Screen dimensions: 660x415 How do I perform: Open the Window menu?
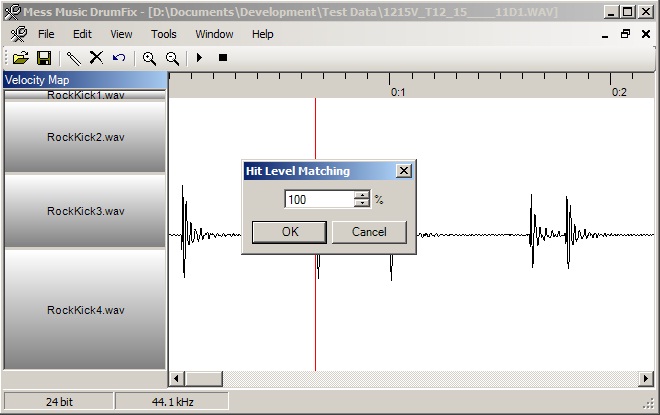pyautogui.click(x=214, y=34)
